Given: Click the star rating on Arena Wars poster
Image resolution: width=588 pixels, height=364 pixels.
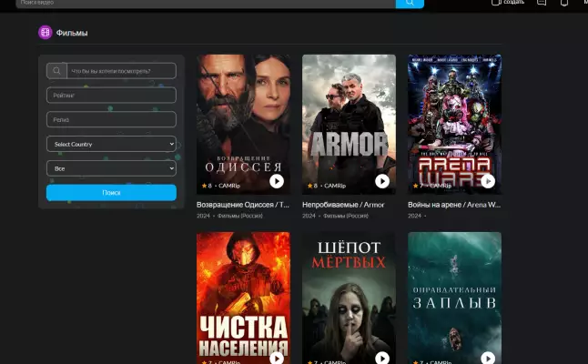Looking at the screenshot, I should [418, 186].
